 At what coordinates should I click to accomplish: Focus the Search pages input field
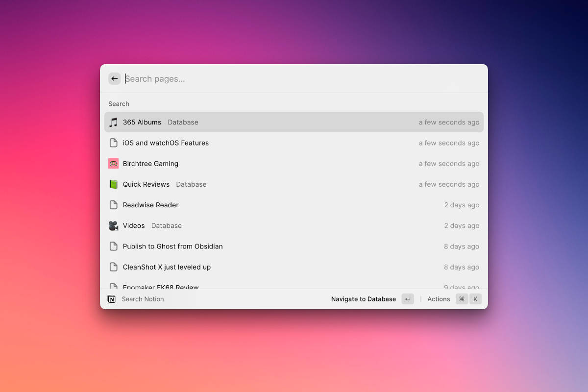303,79
